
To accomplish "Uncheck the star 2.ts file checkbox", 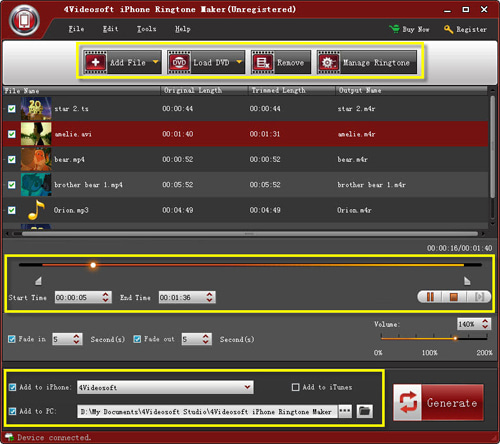I will [12, 109].
